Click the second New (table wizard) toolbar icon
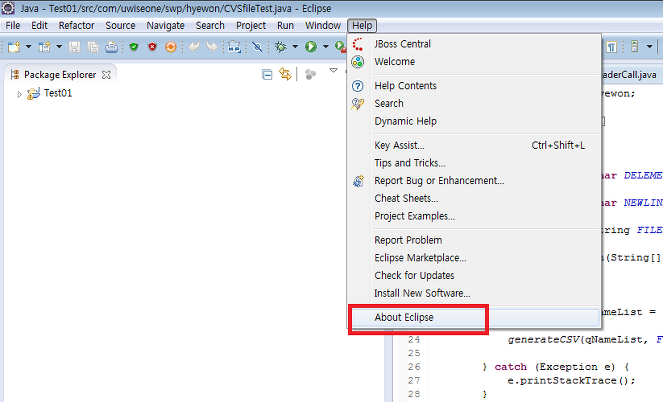 44,46
